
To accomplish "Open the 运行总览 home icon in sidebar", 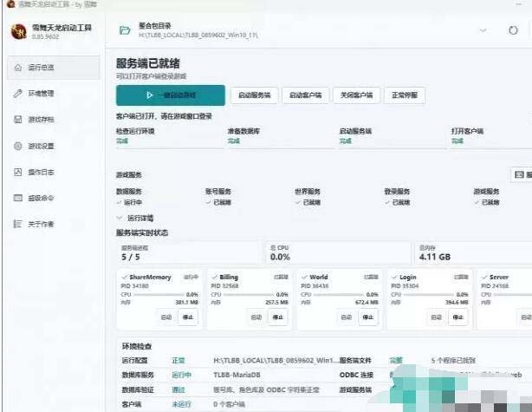I will 18,68.
